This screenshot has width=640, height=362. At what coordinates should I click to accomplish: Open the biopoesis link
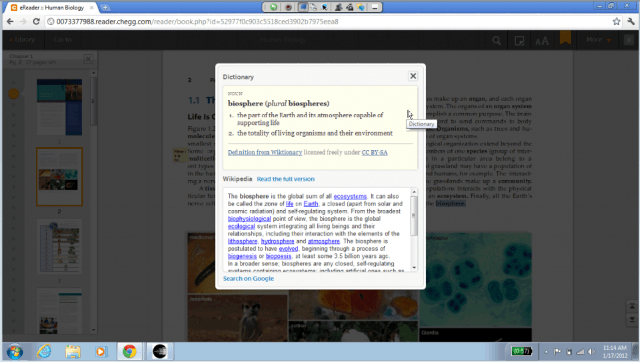click(x=279, y=256)
